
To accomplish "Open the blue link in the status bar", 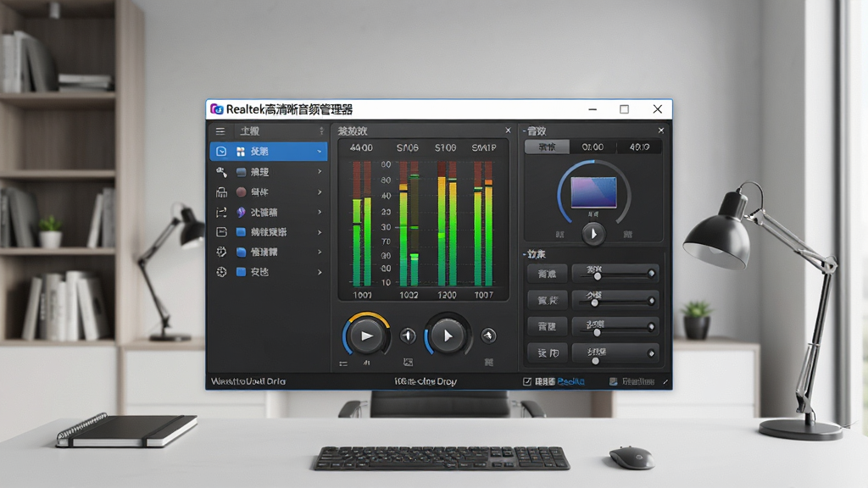I will [x=570, y=381].
